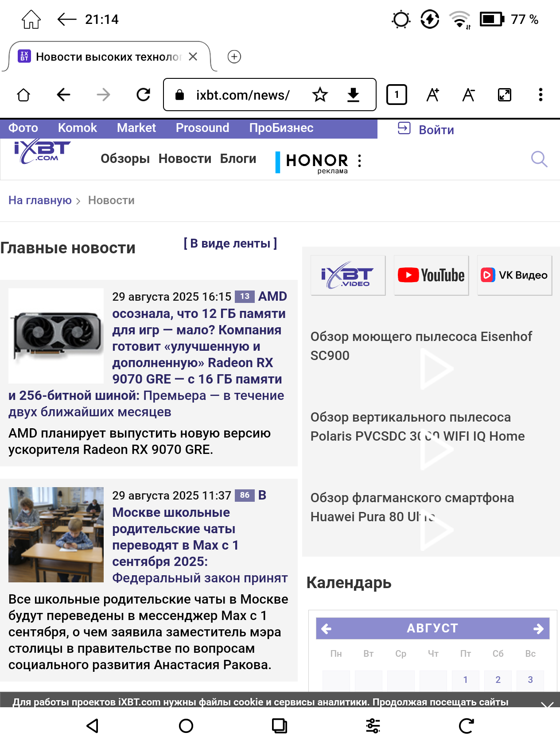Reload the ixbt.com page

pyautogui.click(x=144, y=95)
